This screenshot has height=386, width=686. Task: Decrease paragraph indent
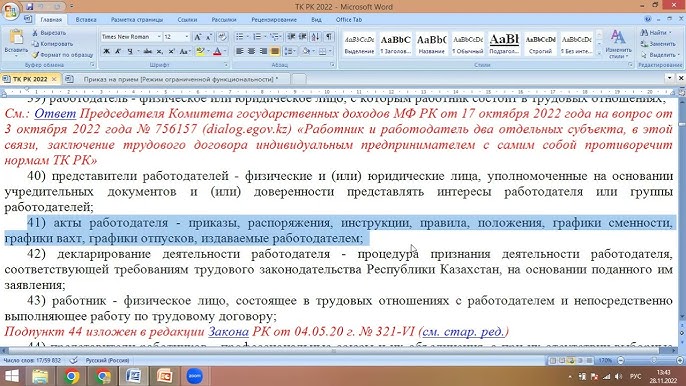(x=291, y=37)
